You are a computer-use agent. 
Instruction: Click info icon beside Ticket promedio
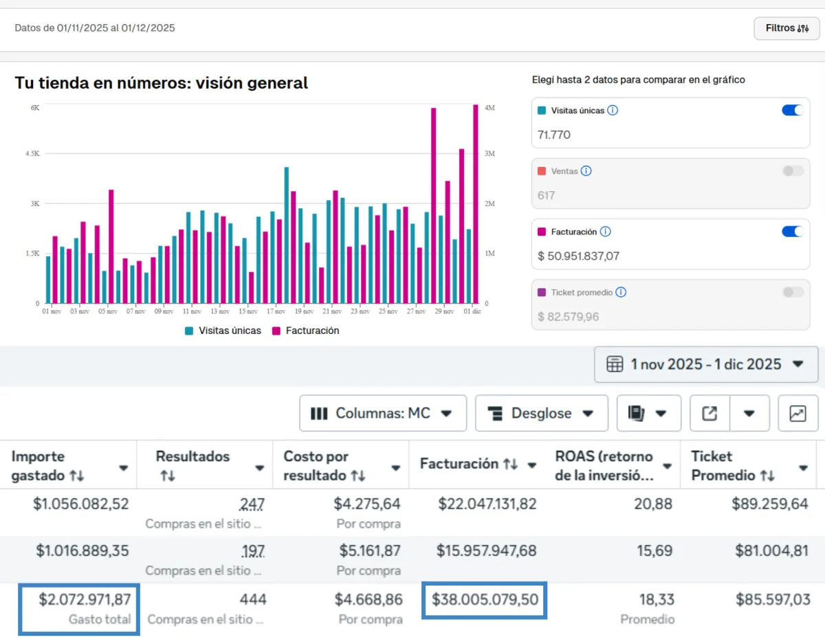(621, 292)
